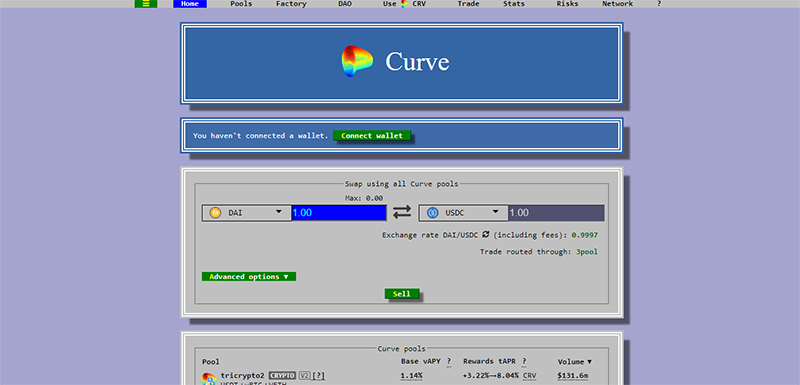Refresh exchange rate with the rotate icon
Viewport: 800px width, 385px height.
coord(486,235)
